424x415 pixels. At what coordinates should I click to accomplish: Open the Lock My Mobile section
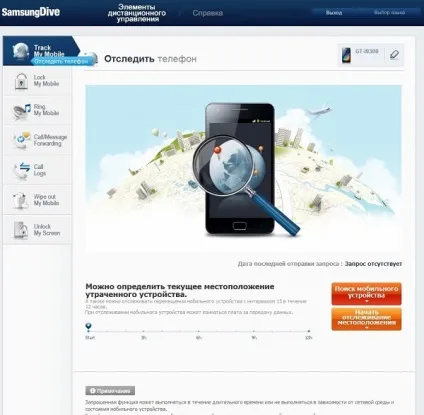tap(37, 81)
